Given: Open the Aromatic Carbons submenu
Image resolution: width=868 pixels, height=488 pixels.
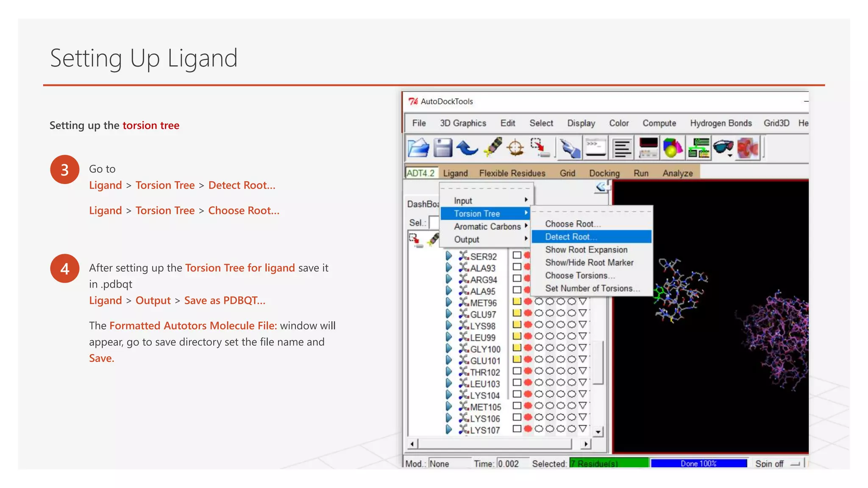Looking at the screenshot, I should pyautogui.click(x=487, y=227).
